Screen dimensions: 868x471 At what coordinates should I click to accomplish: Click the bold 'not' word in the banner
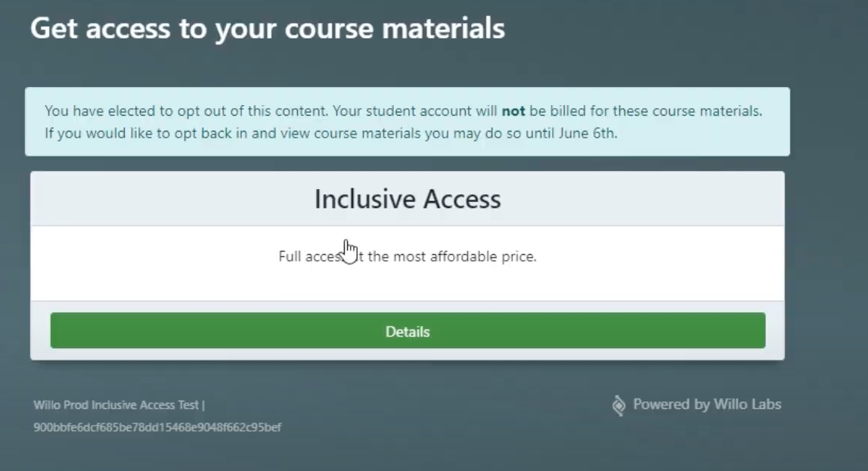tap(513, 110)
